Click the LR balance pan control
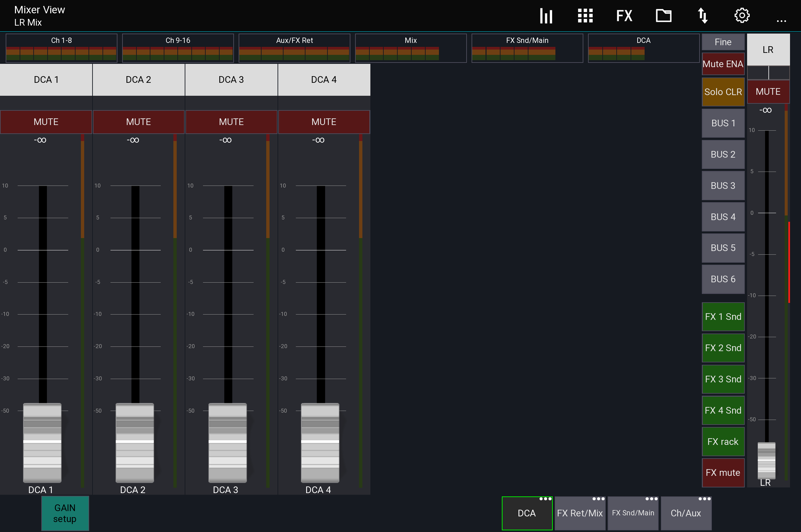The height and width of the screenshot is (532, 801). 768,72
